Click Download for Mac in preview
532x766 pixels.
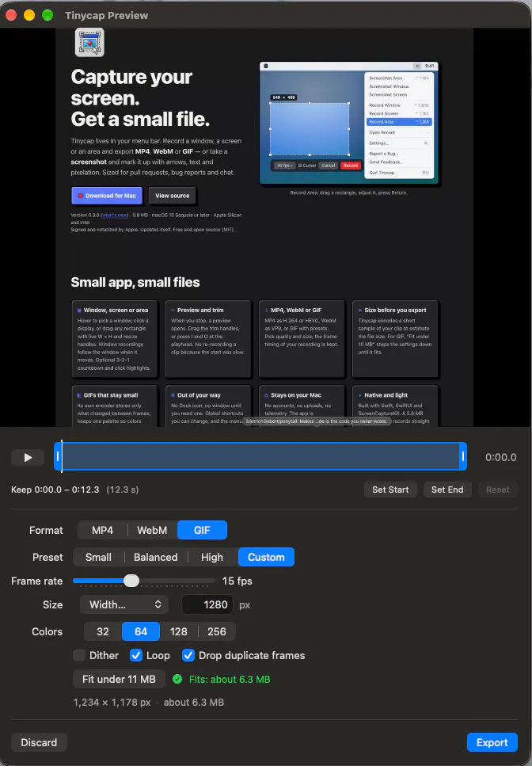pos(107,196)
